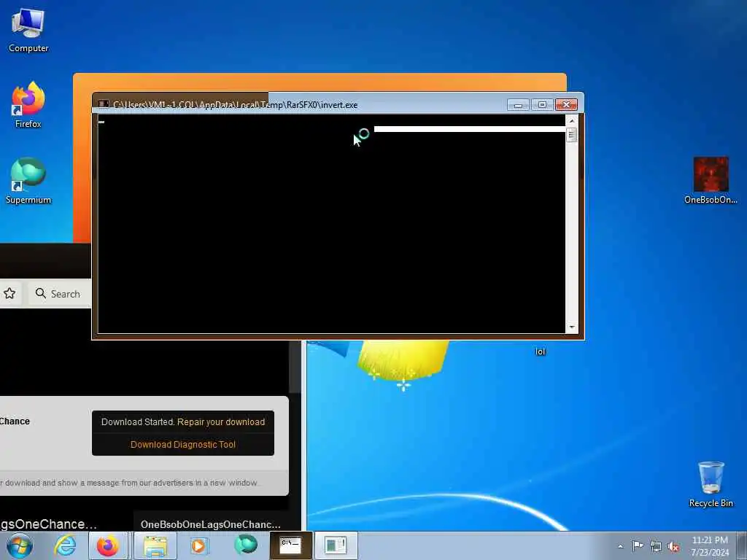Minimize the invert.exe console window
This screenshot has width=747, height=560.
pos(518,105)
